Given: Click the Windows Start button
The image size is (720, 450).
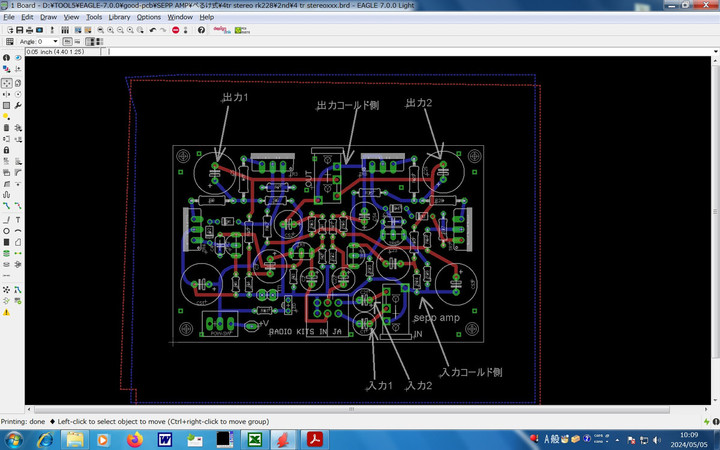Looking at the screenshot, I should [x=12, y=439].
